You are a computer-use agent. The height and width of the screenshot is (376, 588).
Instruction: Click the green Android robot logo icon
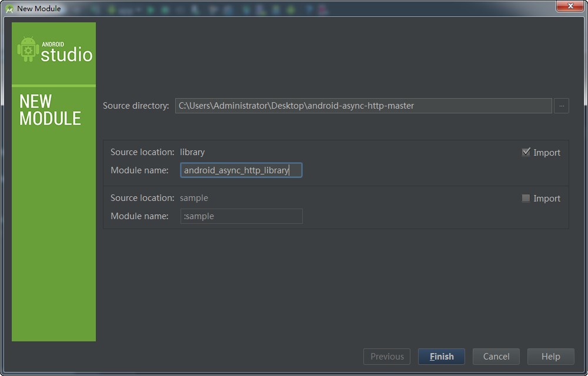click(x=28, y=49)
